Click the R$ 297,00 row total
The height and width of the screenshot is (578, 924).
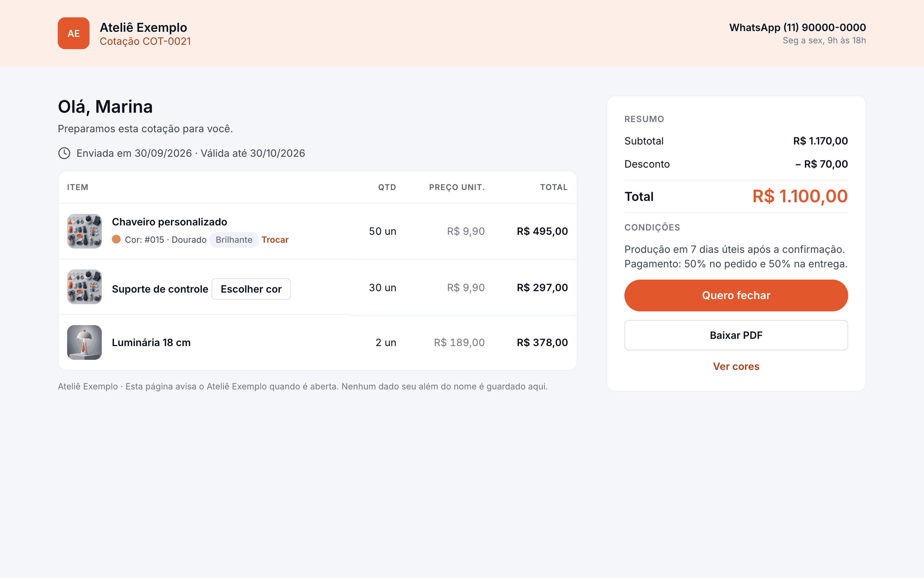(542, 288)
